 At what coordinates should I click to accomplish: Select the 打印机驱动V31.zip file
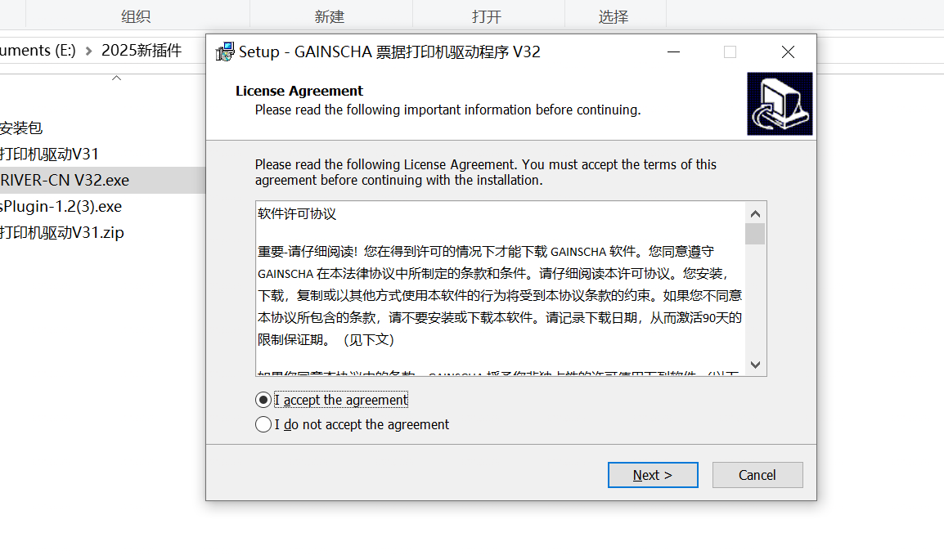click(62, 233)
